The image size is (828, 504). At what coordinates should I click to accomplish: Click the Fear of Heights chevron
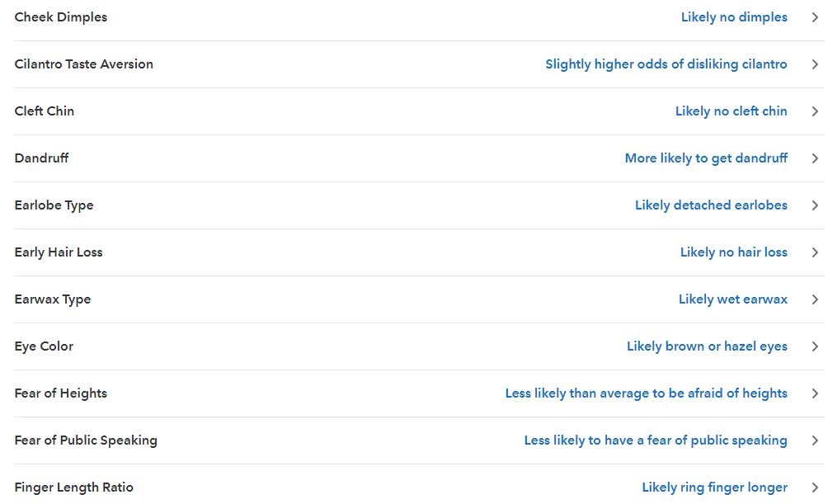814,393
